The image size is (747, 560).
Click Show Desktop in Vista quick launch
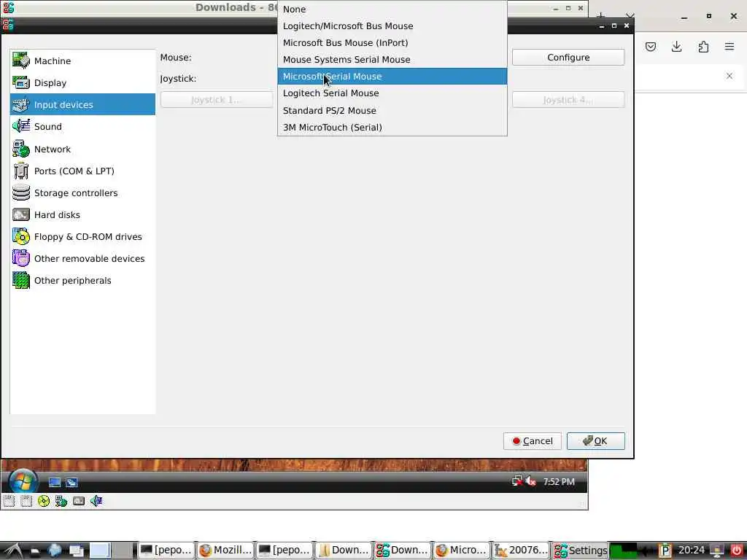(54, 483)
